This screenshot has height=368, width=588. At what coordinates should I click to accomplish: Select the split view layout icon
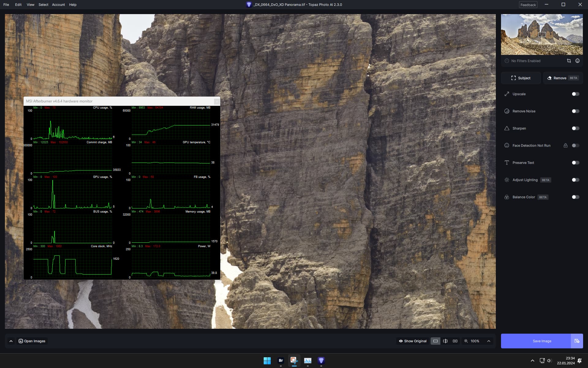click(x=445, y=341)
